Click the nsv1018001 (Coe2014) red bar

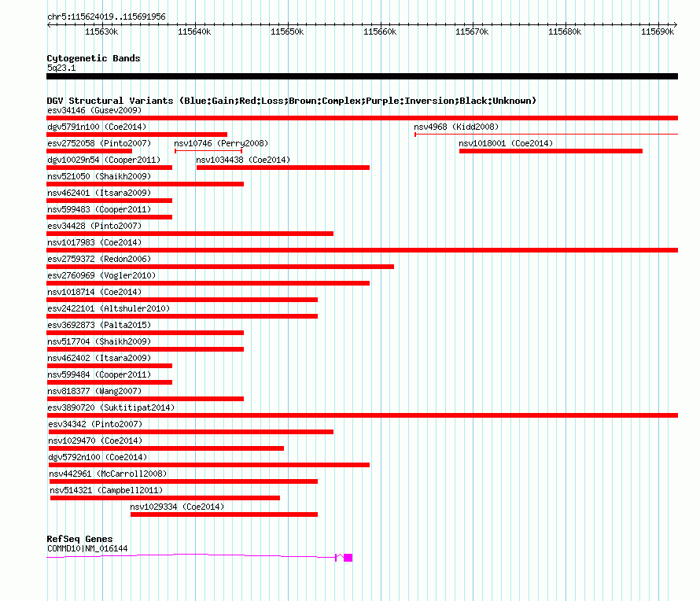point(551,151)
